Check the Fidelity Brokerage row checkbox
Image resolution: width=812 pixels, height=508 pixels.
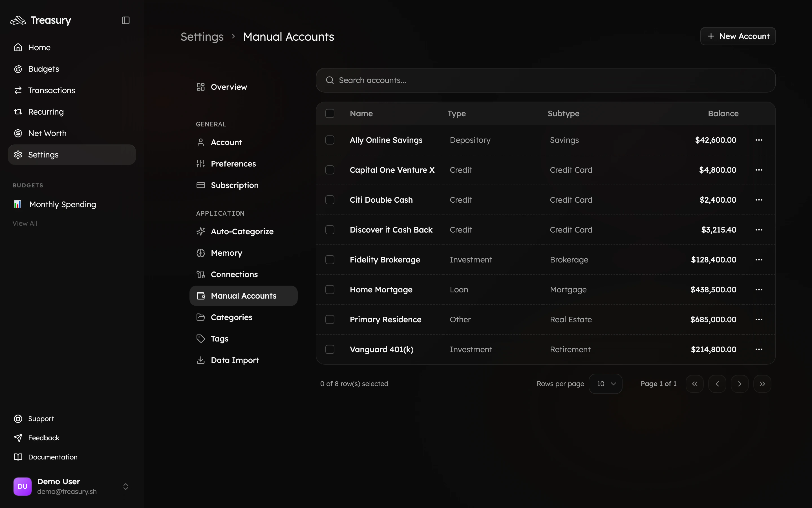click(x=330, y=260)
